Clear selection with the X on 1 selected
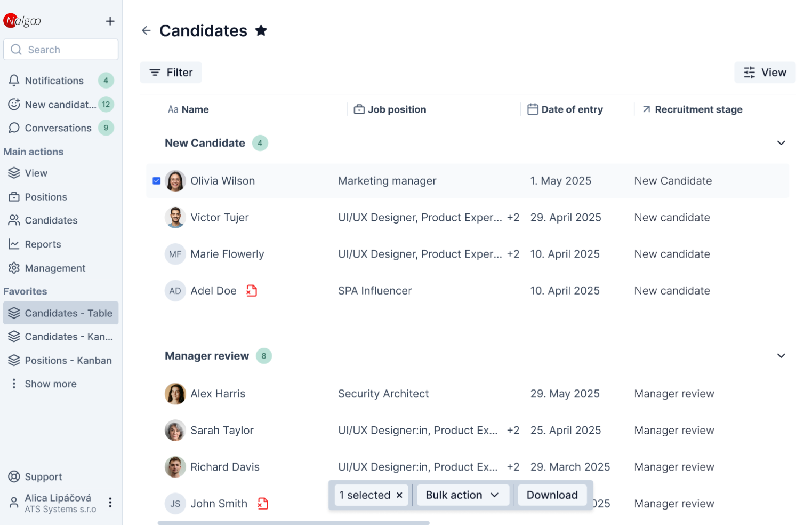 click(399, 495)
